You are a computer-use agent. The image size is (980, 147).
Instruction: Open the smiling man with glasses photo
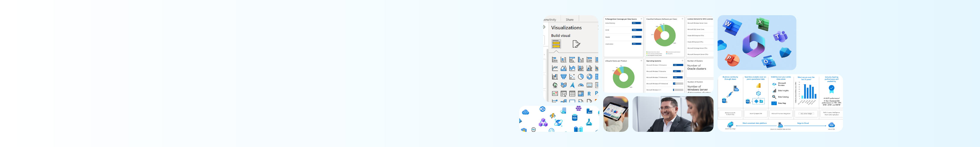(673, 114)
